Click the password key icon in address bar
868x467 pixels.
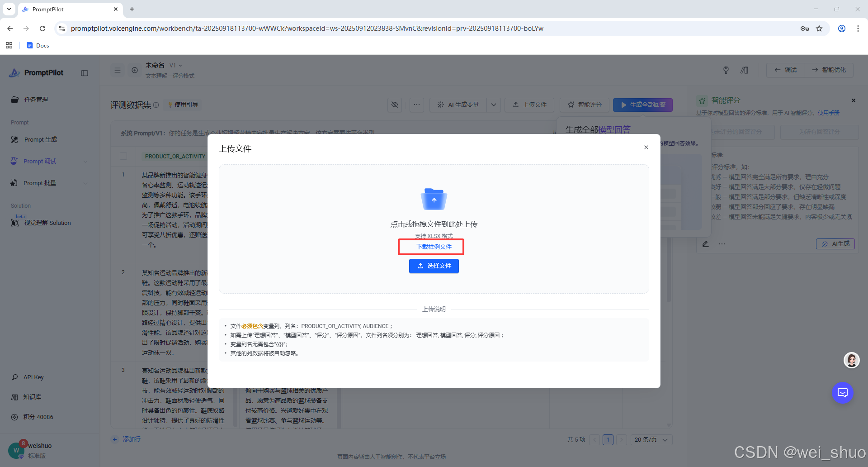[x=805, y=29]
